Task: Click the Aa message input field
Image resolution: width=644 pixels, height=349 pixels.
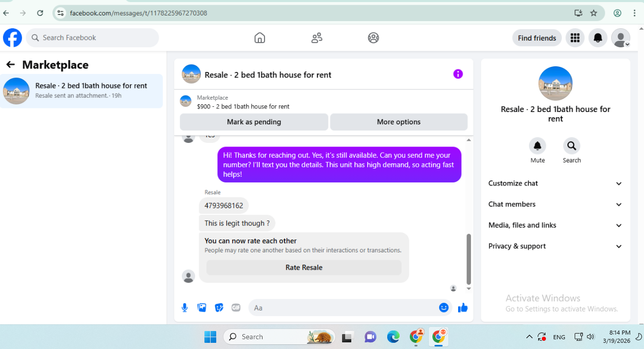Action: click(343, 308)
